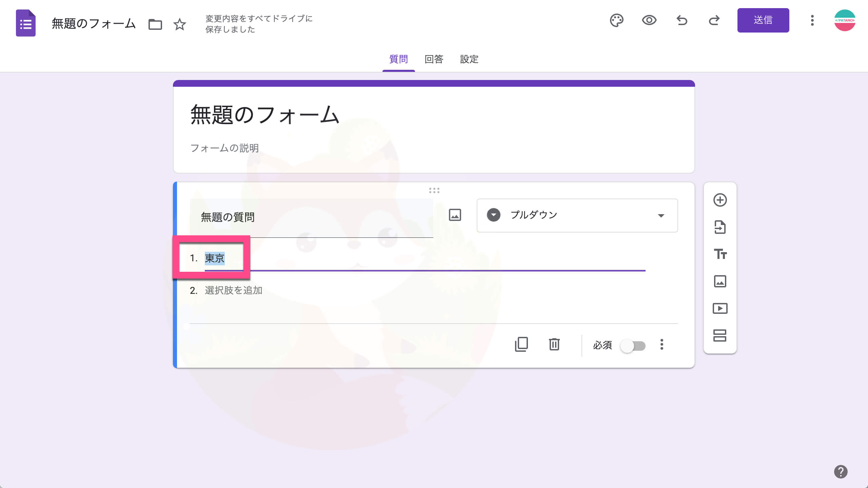Delete the question with trash icon
The height and width of the screenshot is (488, 868).
click(554, 345)
